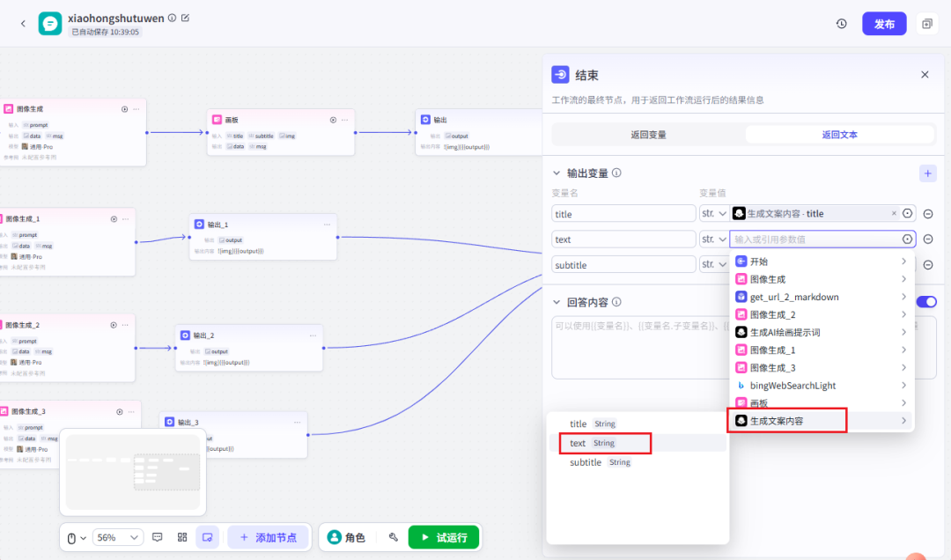951x560 pixels.
Task: Open the type dropdown for text variable
Action: click(714, 239)
